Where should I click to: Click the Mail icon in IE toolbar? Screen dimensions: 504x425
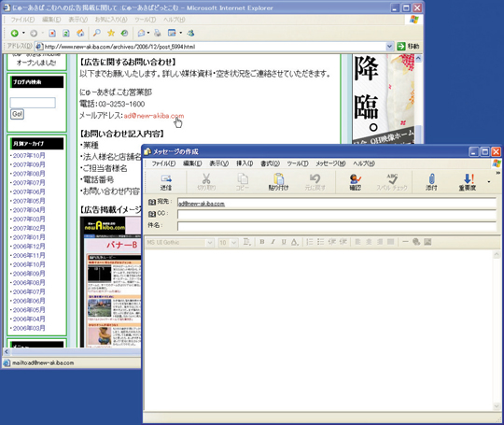pos(141,33)
